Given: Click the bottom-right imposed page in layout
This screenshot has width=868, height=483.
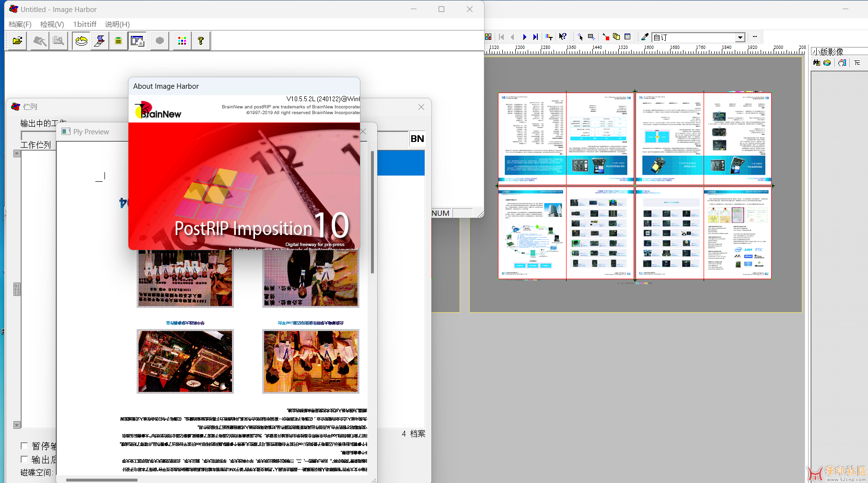Looking at the screenshot, I should tap(738, 233).
